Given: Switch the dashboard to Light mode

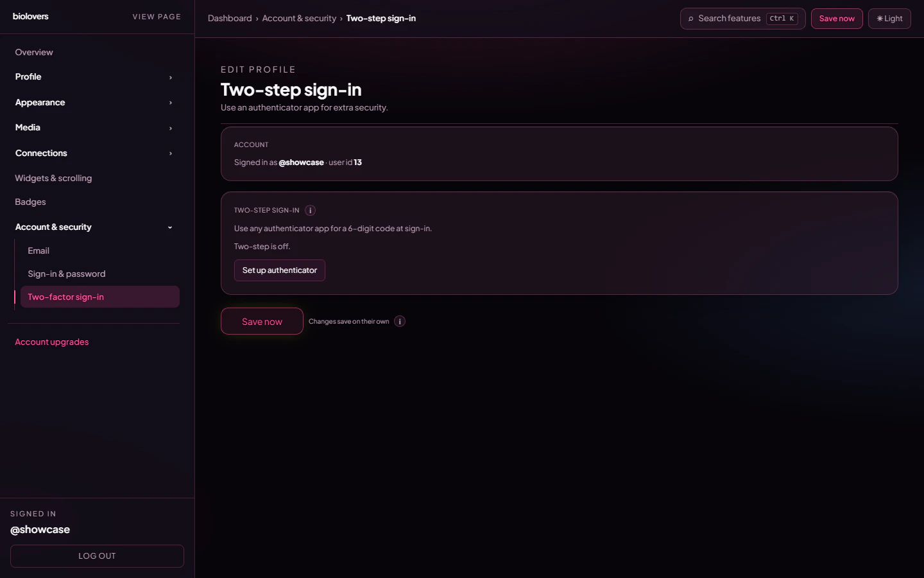Looking at the screenshot, I should pos(889,18).
